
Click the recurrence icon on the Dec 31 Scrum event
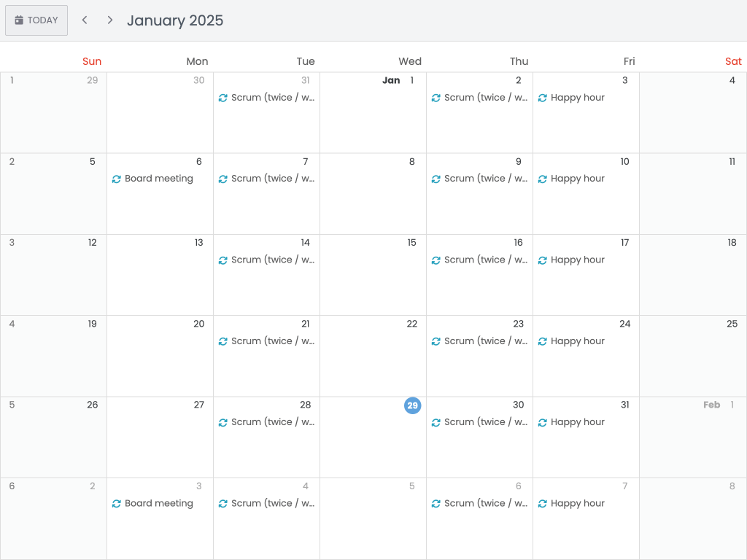point(224,97)
